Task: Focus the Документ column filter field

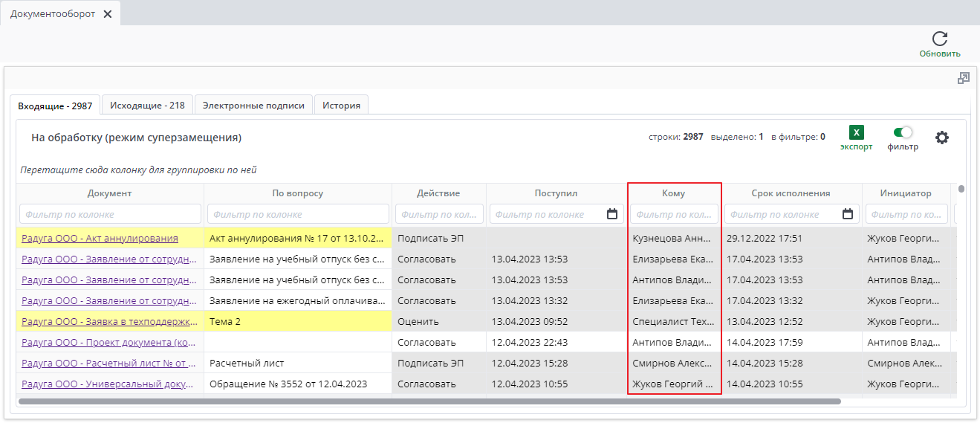Action: 110,214
